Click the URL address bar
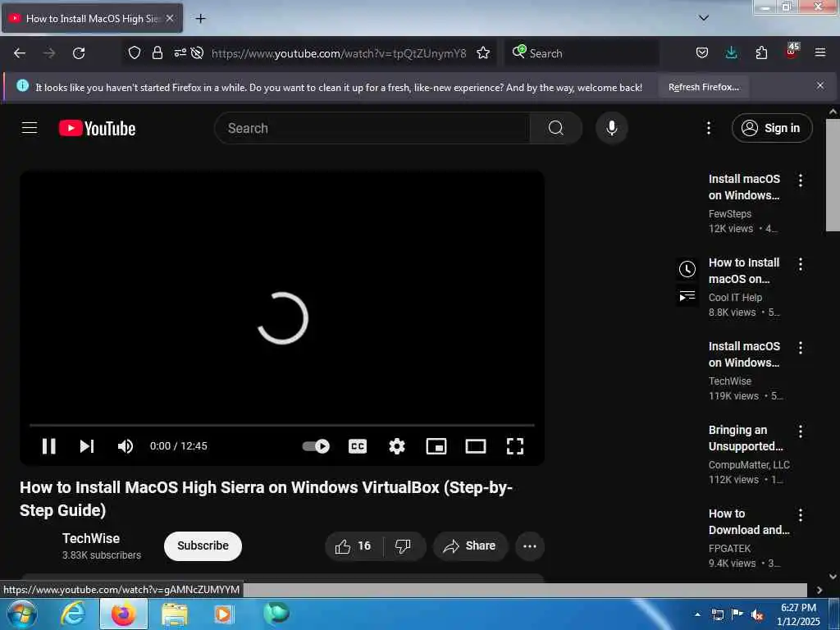The height and width of the screenshot is (630, 840). point(339,53)
